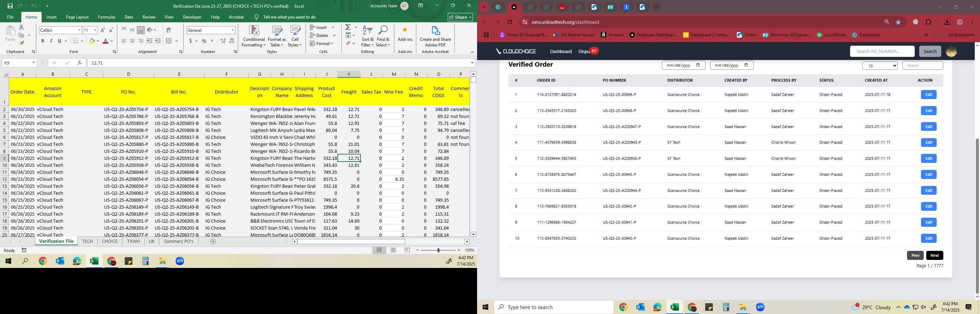Image resolution: width=980 pixels, height=314 pixels.
Task: Open Outlook from the left taskbar
Action: 60,261
